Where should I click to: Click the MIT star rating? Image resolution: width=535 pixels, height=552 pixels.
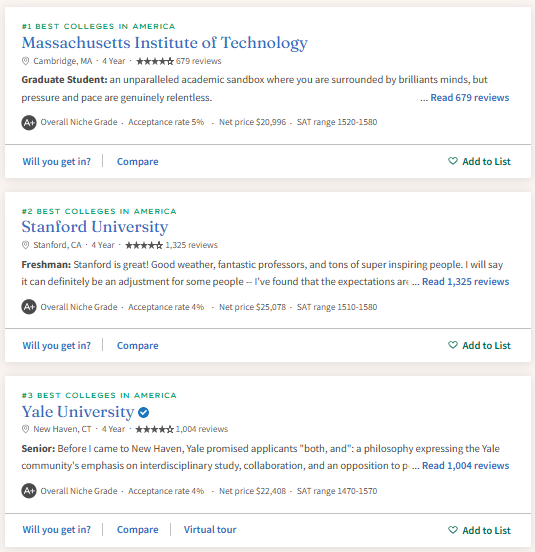click(155, 61)
